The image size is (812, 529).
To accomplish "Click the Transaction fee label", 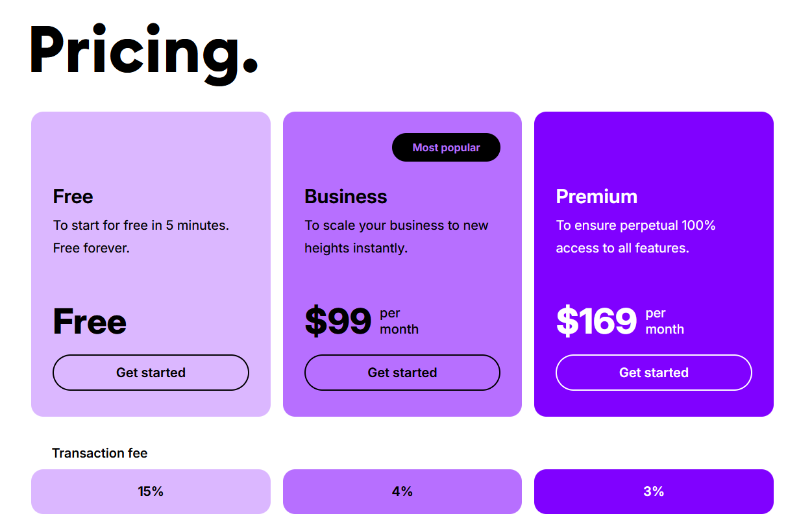I will (100, 452).
